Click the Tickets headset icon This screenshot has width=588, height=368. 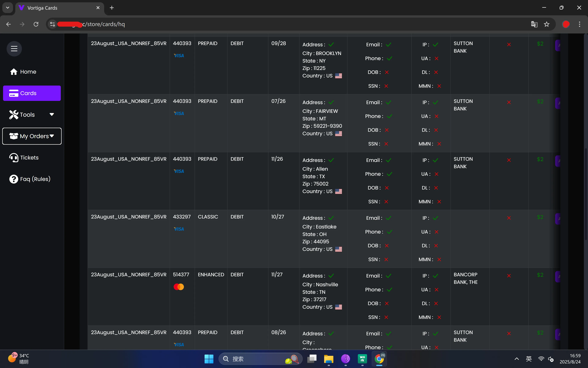pos(14,158)
